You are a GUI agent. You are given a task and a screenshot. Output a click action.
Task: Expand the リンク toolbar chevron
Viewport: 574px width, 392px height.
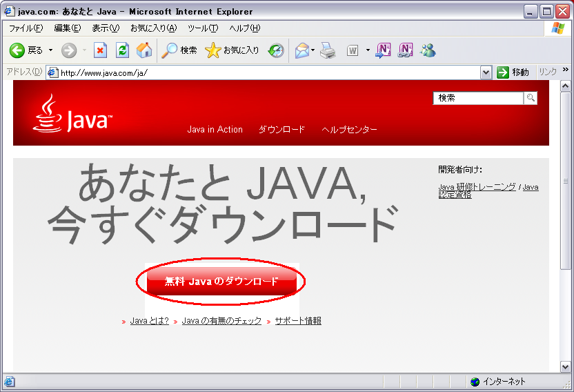point(565,69)
